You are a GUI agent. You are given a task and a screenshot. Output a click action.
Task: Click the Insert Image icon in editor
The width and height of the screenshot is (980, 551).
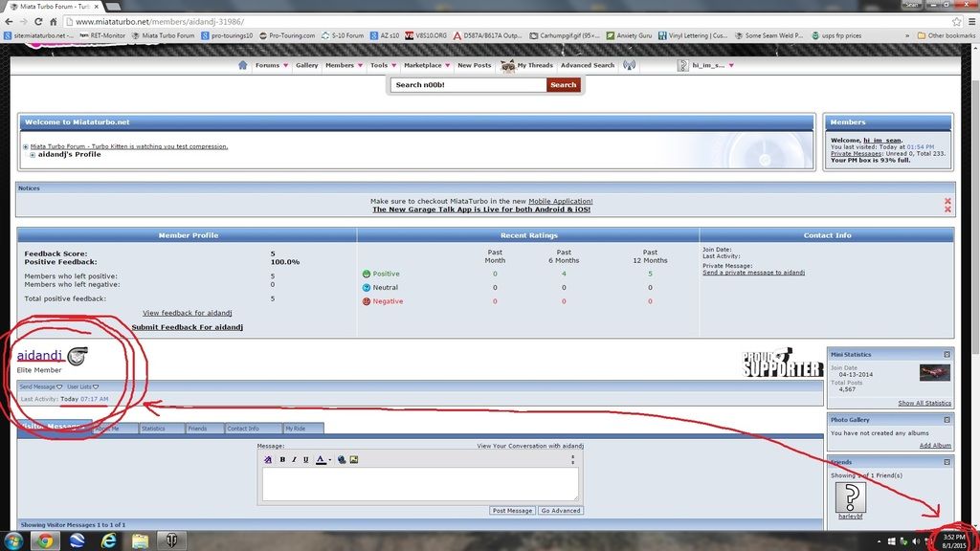(x=354, y=460)
